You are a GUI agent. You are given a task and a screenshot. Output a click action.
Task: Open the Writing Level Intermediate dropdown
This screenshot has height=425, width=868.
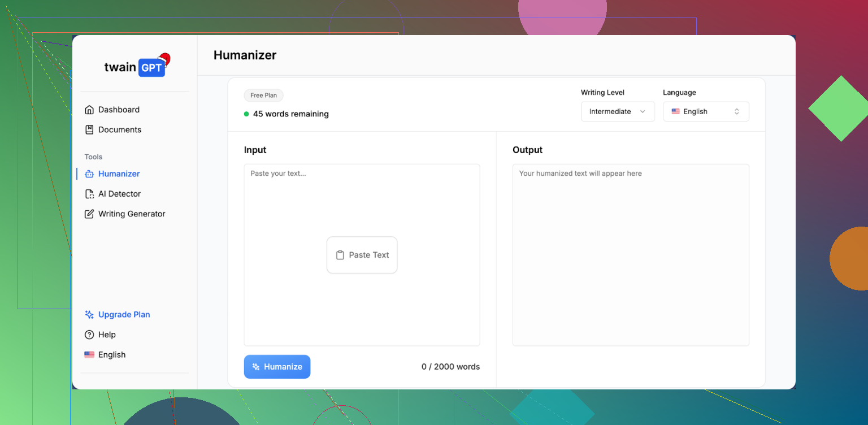point(617,111)
